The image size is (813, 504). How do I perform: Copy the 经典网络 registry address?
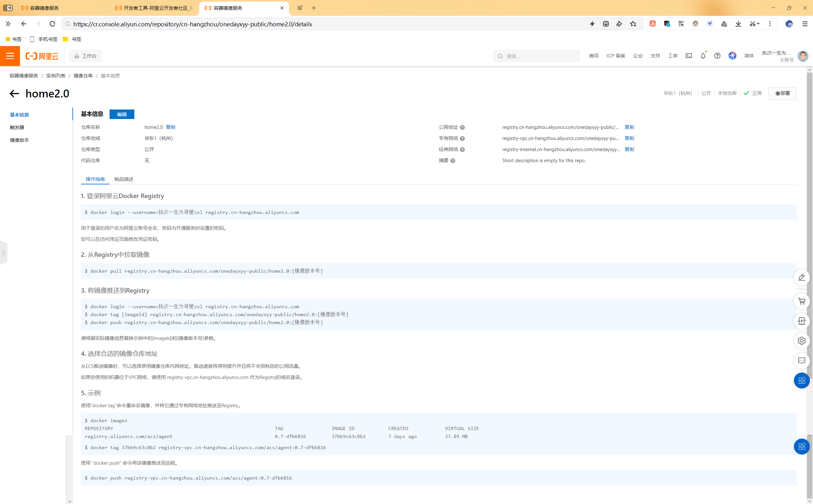pos(629,149)
